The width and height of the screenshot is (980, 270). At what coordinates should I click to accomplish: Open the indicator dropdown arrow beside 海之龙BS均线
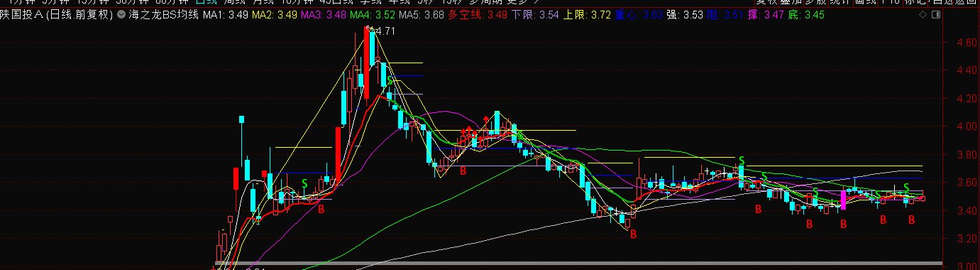121,14
